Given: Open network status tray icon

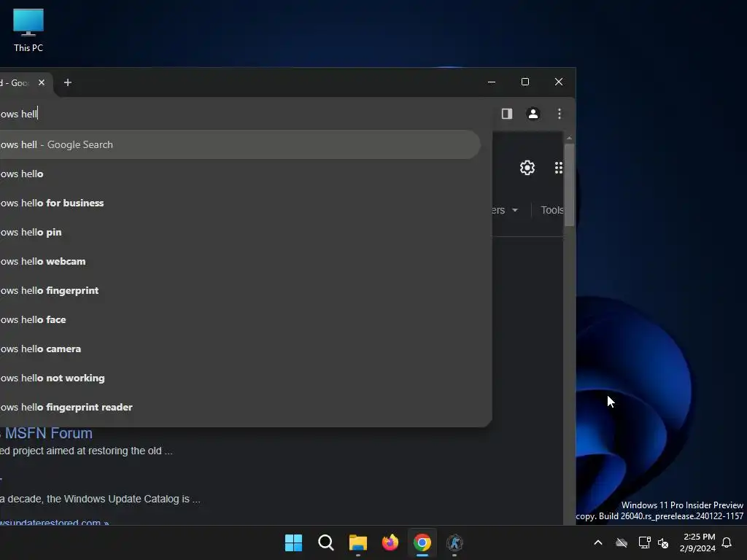Looking at the screenshot, I should [644, 542].
